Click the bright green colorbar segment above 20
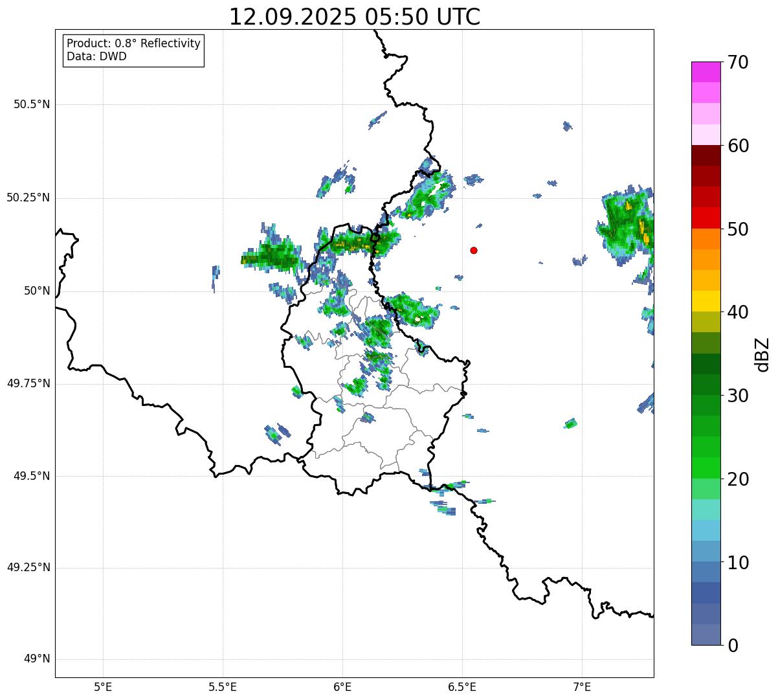The height and width of the screenshot is (700, 778). (706, 468)
